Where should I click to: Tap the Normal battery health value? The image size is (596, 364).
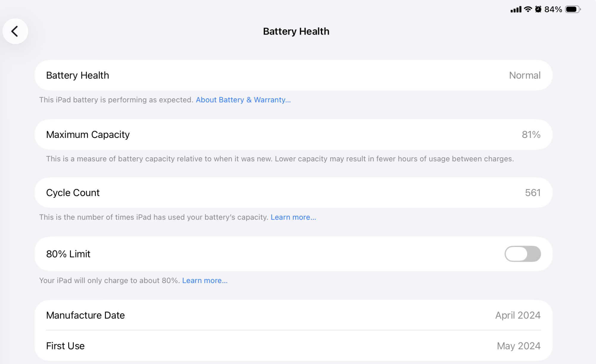pyautogui.click(x=524, y=75)
